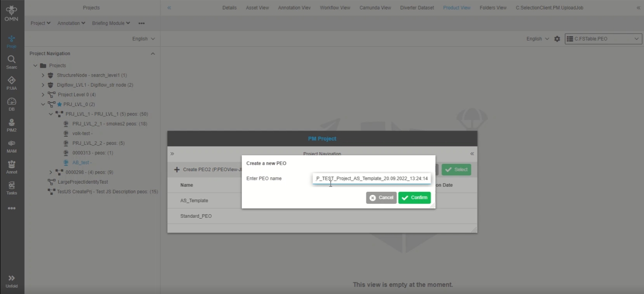Switch to the Camunda View tab

click(375, 8)
